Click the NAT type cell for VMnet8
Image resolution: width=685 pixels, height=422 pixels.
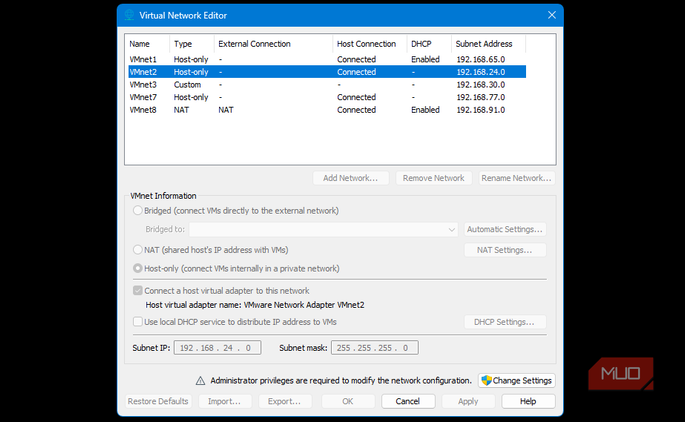point(181,110)
